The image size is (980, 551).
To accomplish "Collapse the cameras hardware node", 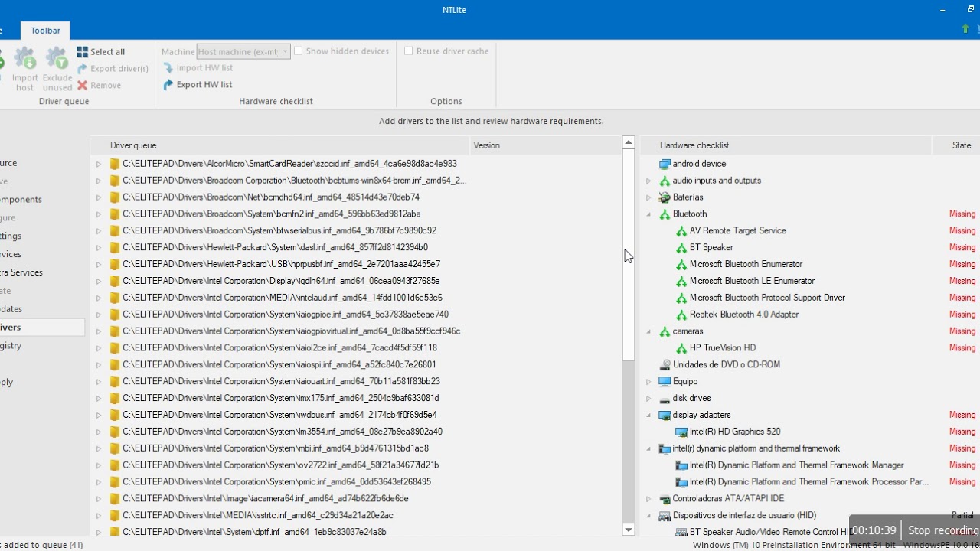I will click(648, 331).
